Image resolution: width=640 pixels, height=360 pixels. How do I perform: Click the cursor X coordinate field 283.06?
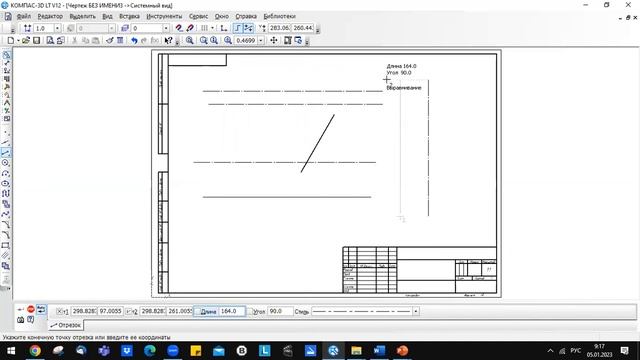click(x=279, y=28)
